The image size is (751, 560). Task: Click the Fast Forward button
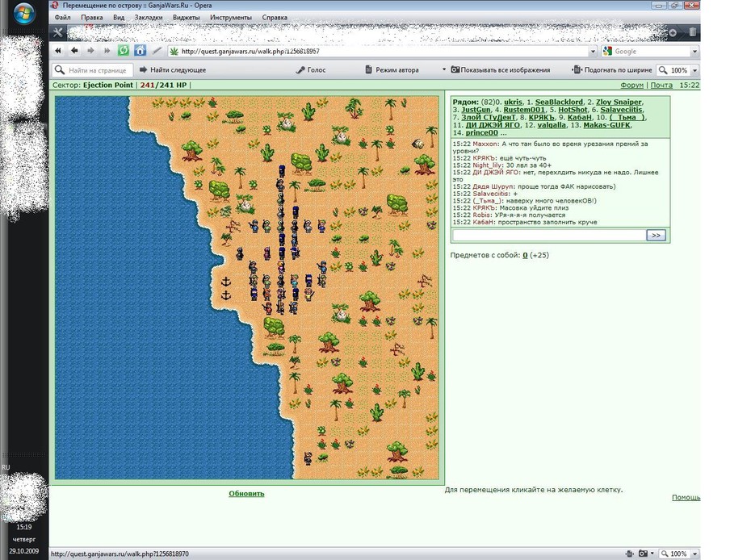(x=107, y=51)
